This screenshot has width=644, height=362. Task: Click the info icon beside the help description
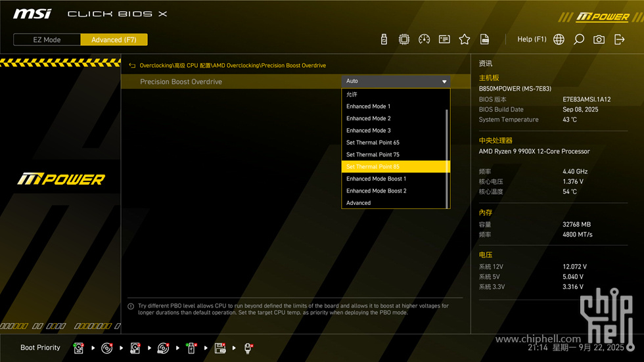[131, 306]
